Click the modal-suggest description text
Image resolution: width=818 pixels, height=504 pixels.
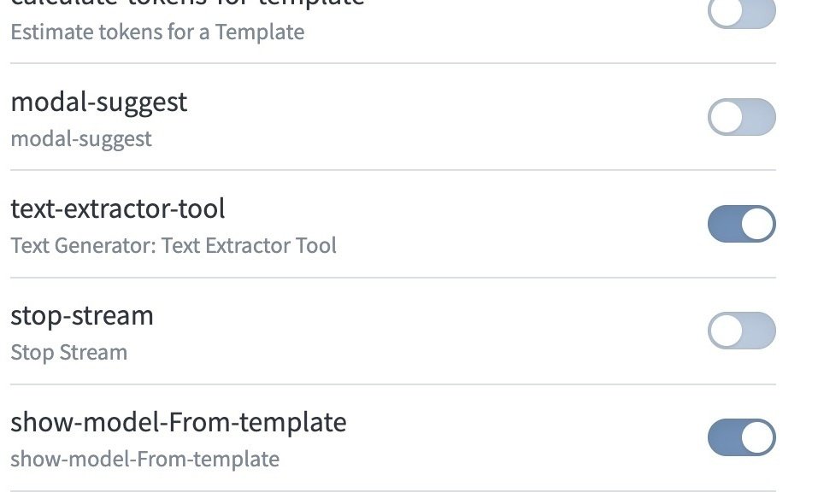click(80, 139)
